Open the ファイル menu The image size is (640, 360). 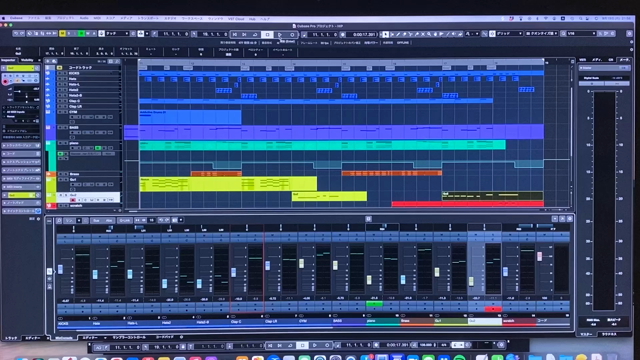pyautogui.click(x=33, y=18)
